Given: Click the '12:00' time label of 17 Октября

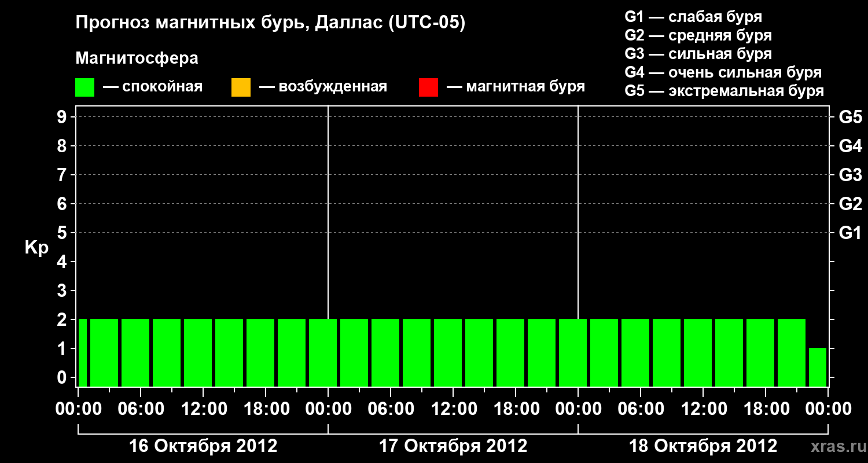Looking at the screenshot, I should (453, 409).
